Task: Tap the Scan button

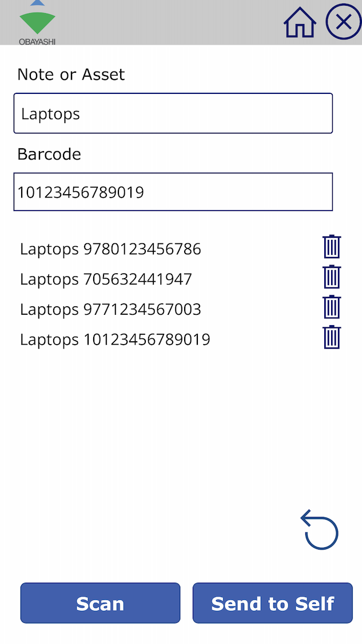Action: [x=100, y=603]
